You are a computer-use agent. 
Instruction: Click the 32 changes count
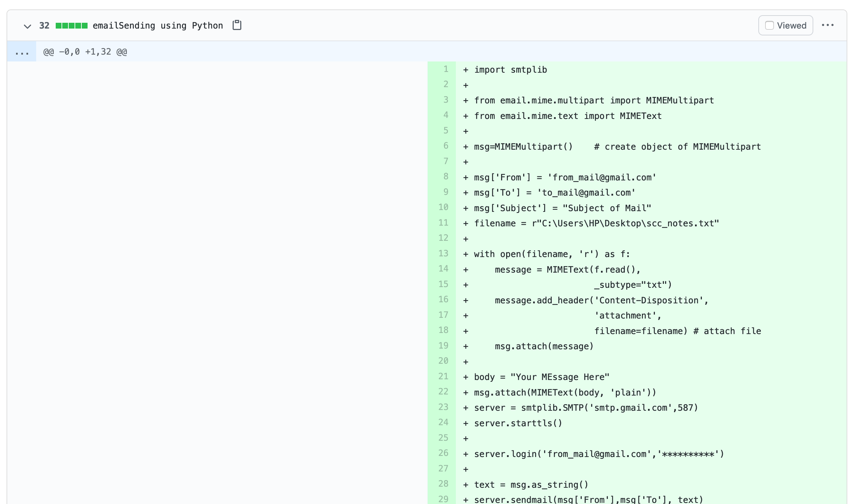click(x=44, y=26)
